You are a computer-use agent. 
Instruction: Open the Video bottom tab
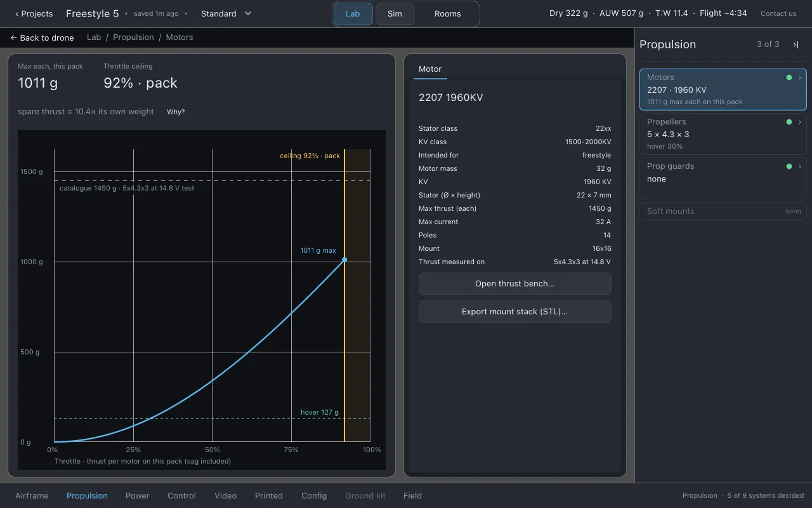[x=225, y=496]
